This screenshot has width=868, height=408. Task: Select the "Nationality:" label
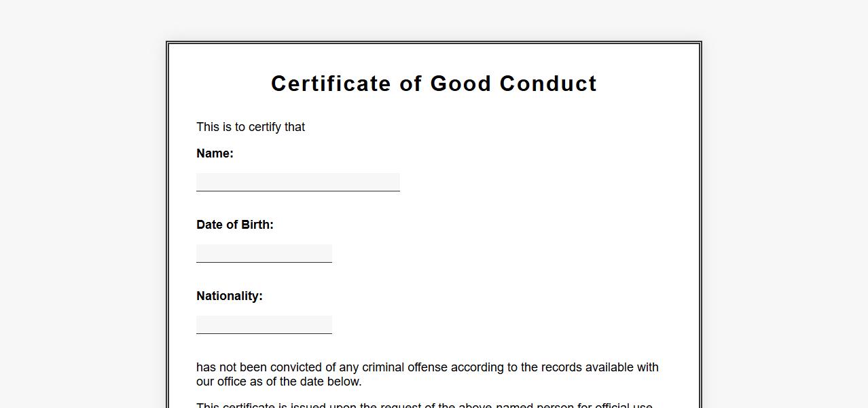pyautogui.click(x=230, y=296)
